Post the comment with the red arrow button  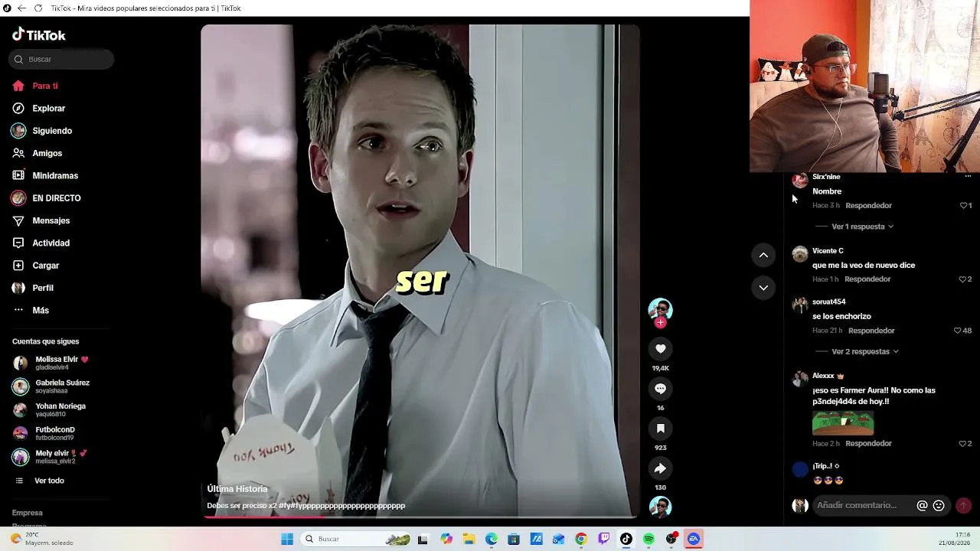point(963,505)
